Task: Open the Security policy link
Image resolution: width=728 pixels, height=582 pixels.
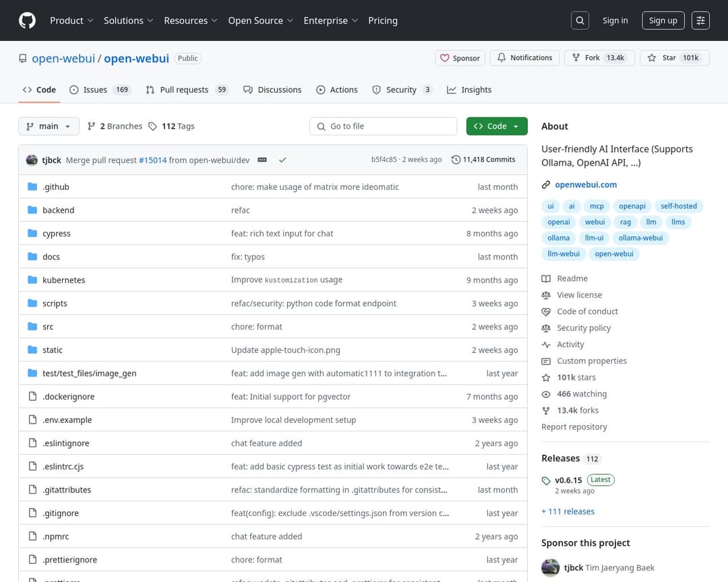Action: click(x=584, y=328)
